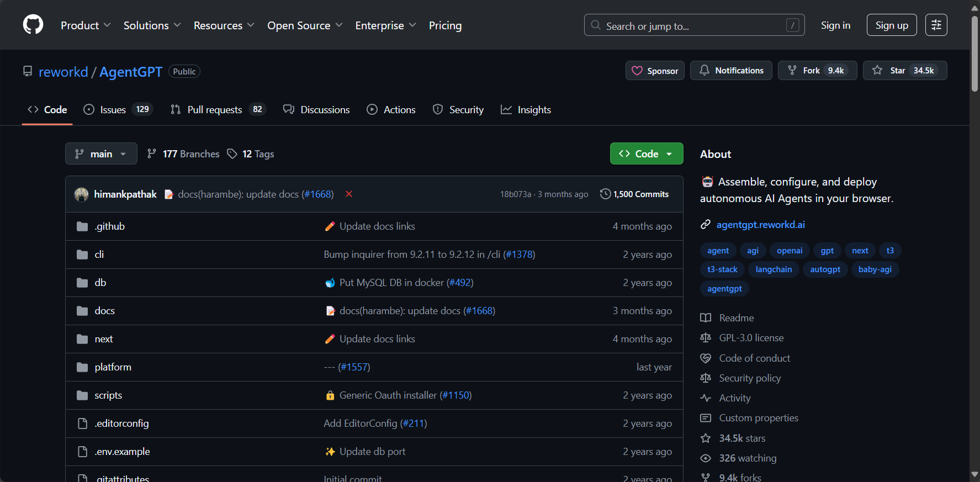Image resolution: width=980 pixels, height=482 pixels.
Task: Select the t3-stack topic tag
Action: [722, 269]
